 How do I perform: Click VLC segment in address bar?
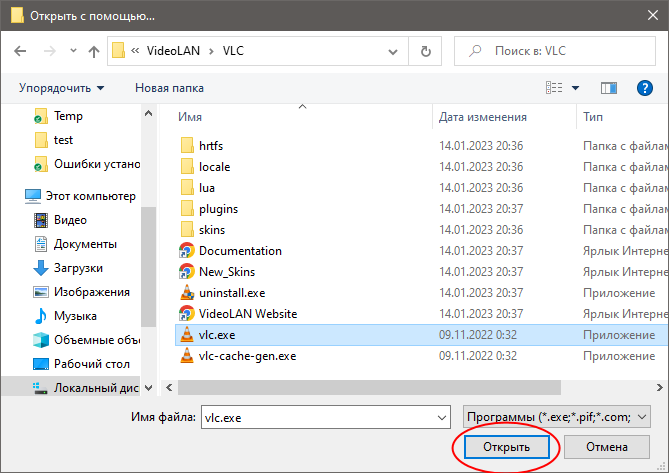click(233, 51)
